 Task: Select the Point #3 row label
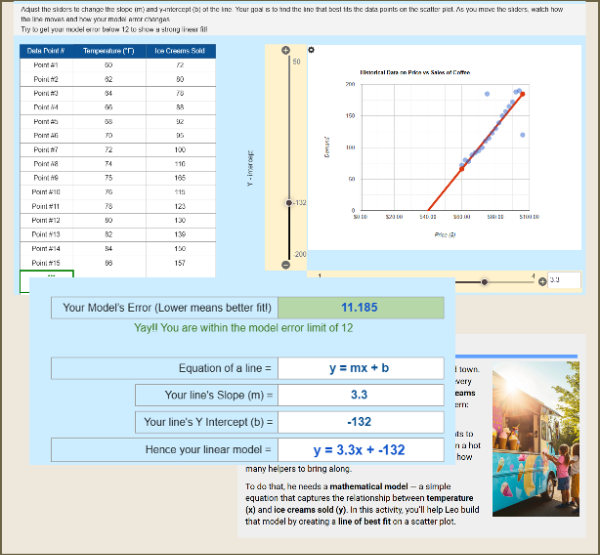pyautogui.click(x=46, y=93)
